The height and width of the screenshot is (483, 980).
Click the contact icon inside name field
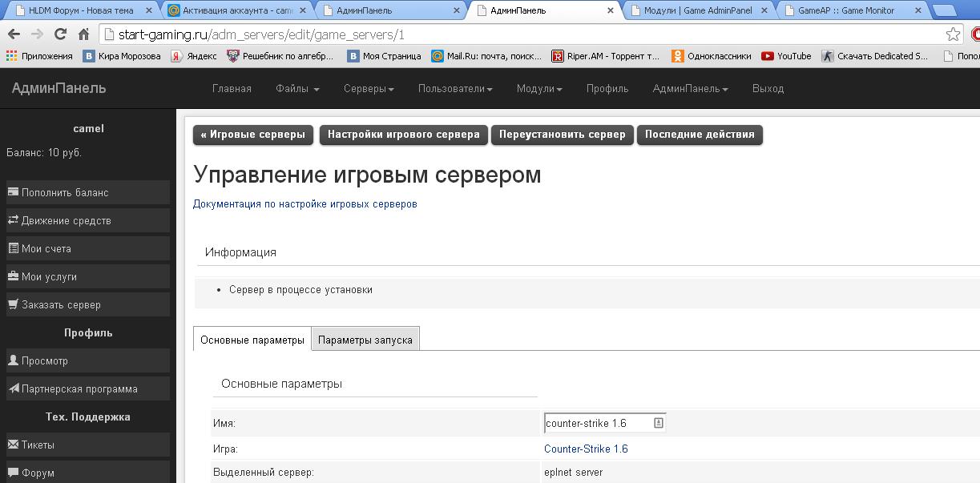(x=658, y=423)
